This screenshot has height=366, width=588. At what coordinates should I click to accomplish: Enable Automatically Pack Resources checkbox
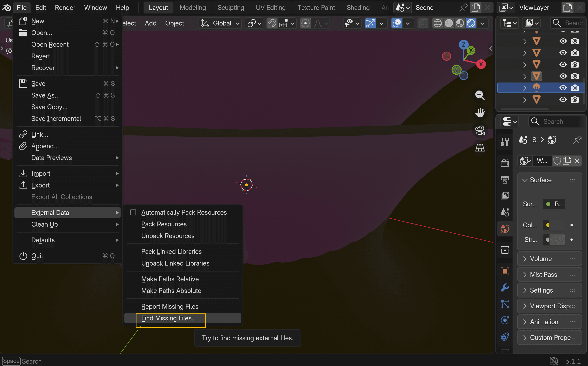tap(133, 212)
